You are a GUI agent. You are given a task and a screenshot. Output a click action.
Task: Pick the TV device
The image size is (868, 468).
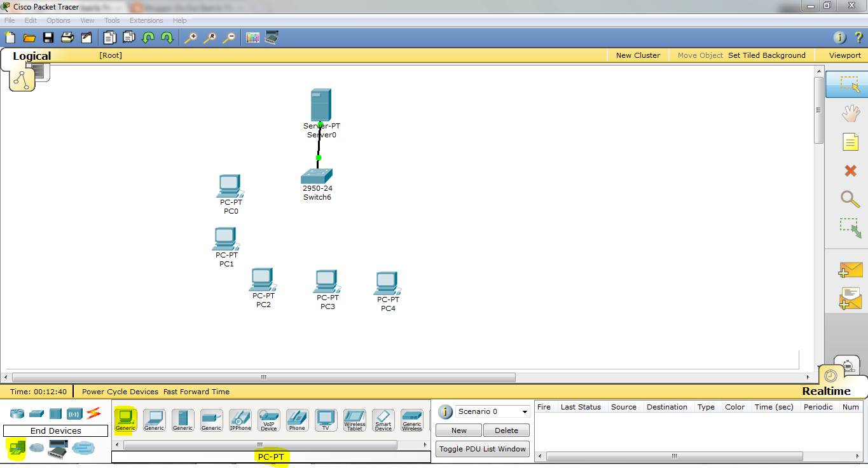326,420
